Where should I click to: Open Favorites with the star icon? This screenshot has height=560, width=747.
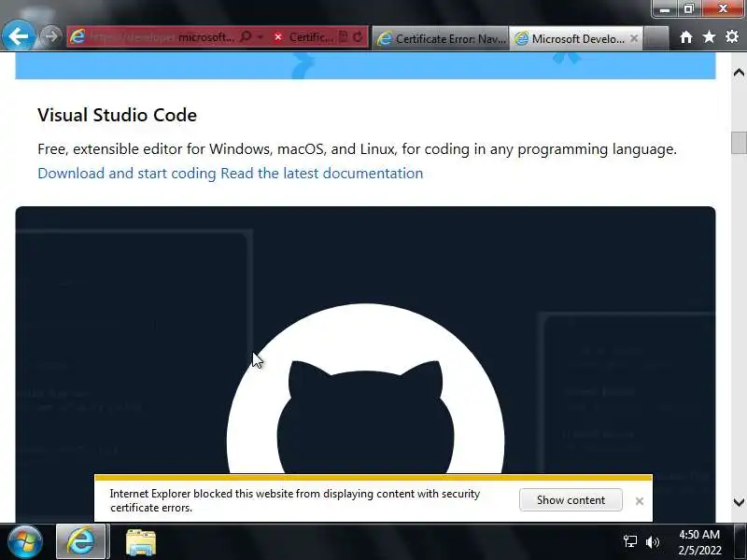click(709, 36)
